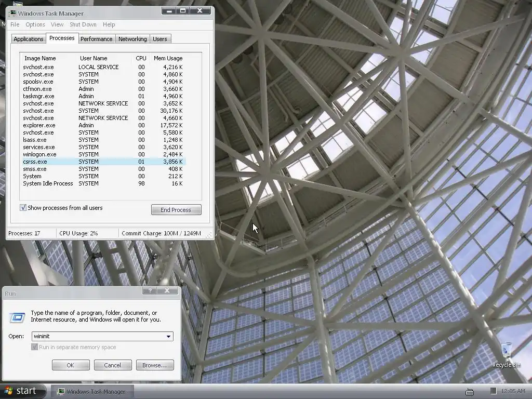Select the csrss.exe process row
This screenshot has height=399, width=532.
(x=103, y=162)
